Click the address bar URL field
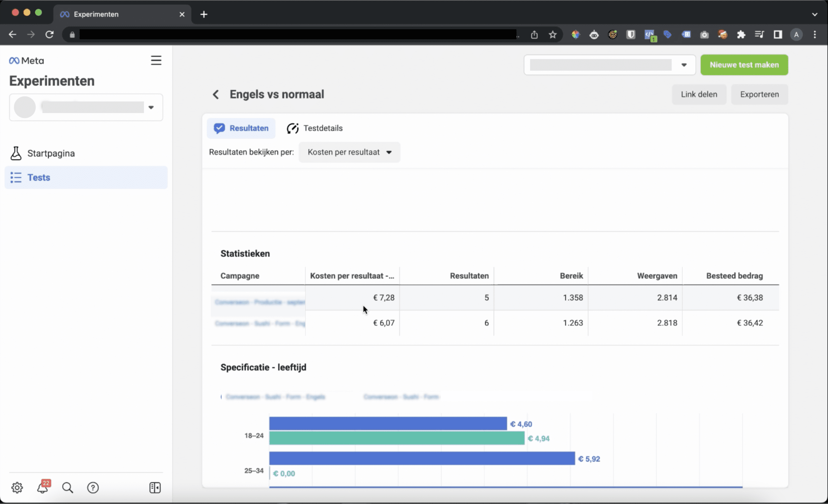 (x=298, y=35)
